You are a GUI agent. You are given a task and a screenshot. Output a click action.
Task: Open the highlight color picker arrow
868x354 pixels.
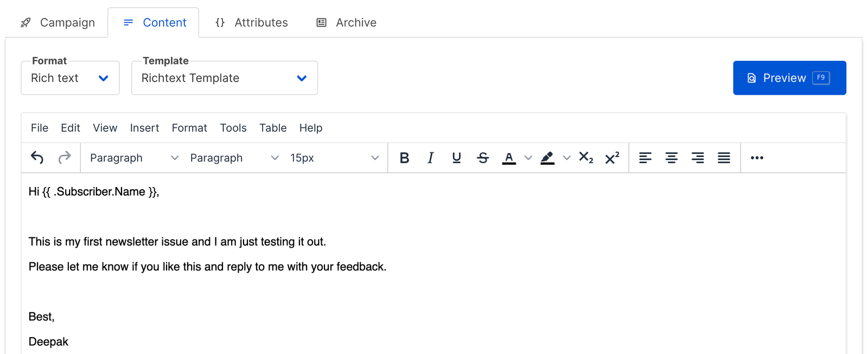[566, 158]
